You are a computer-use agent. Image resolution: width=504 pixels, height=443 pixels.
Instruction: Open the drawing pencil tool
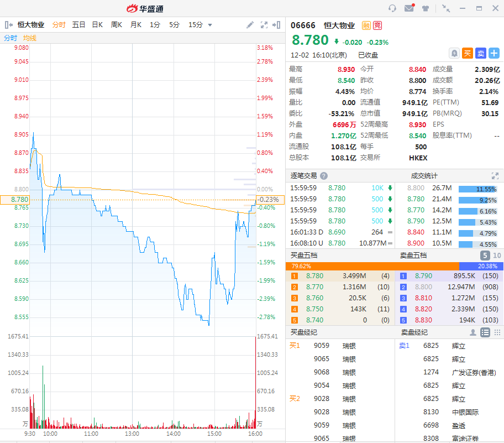[x=250, y=25]
